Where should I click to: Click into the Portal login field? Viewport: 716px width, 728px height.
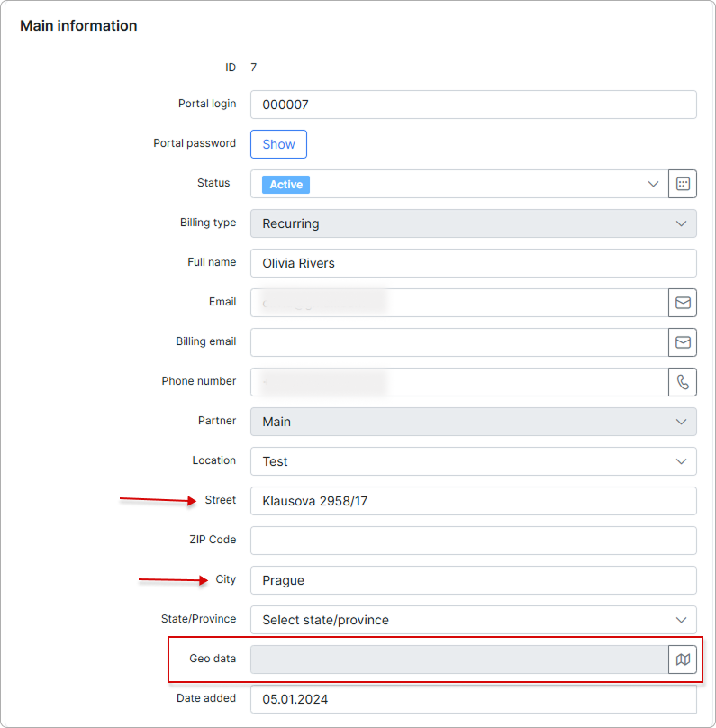click(473, 105)
